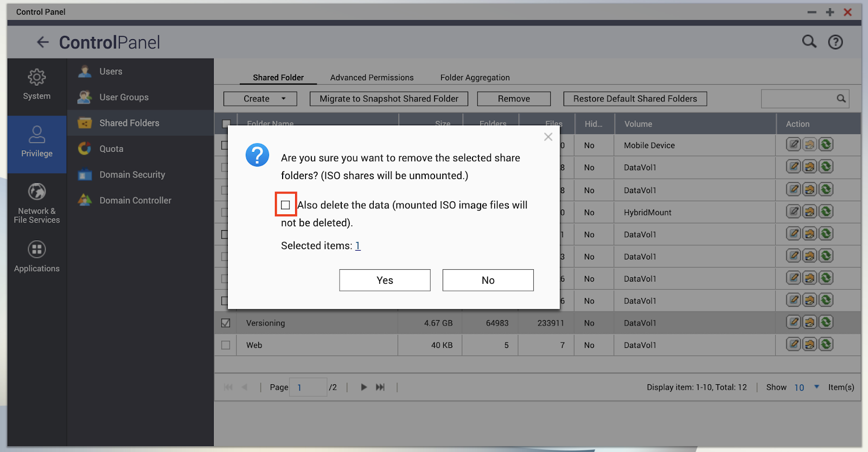Screen dimensions: 868x452
Task: Open the Applications section
Action: coord(36,257)
